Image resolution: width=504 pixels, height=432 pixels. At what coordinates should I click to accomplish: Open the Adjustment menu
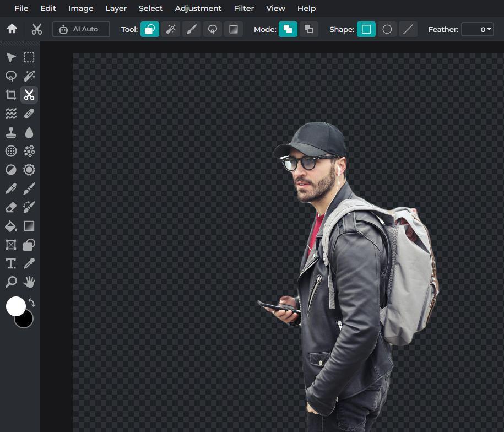click(198, 8)
